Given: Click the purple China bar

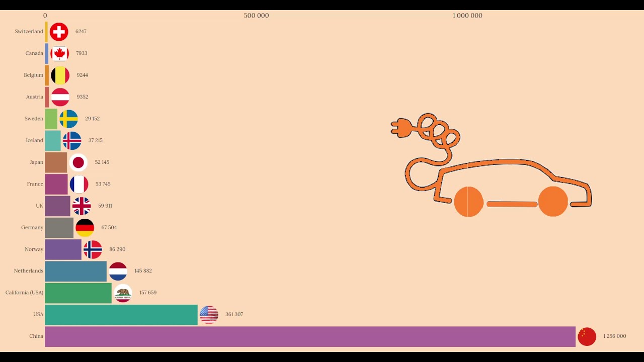Looking at the screenshot, I should (x=310, y=336).
